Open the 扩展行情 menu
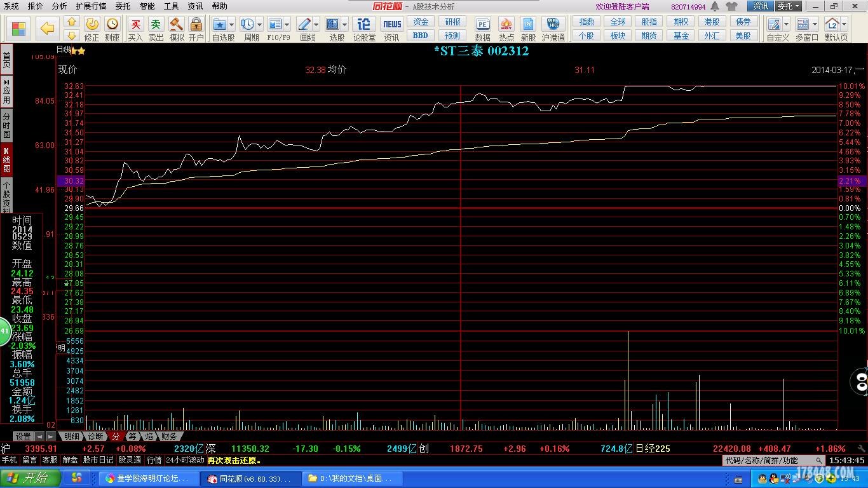The height and width of the screenshot is (488, 868). (x=91, y=6)
